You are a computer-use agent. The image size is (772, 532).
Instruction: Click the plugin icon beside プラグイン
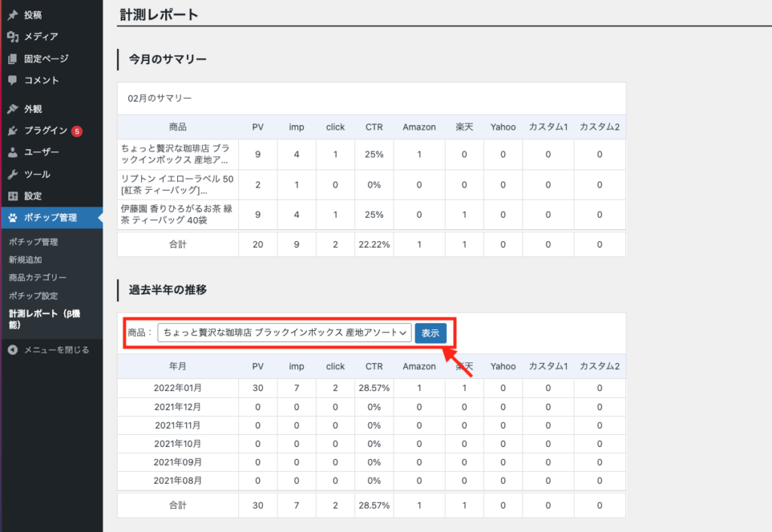click(13, 130)
